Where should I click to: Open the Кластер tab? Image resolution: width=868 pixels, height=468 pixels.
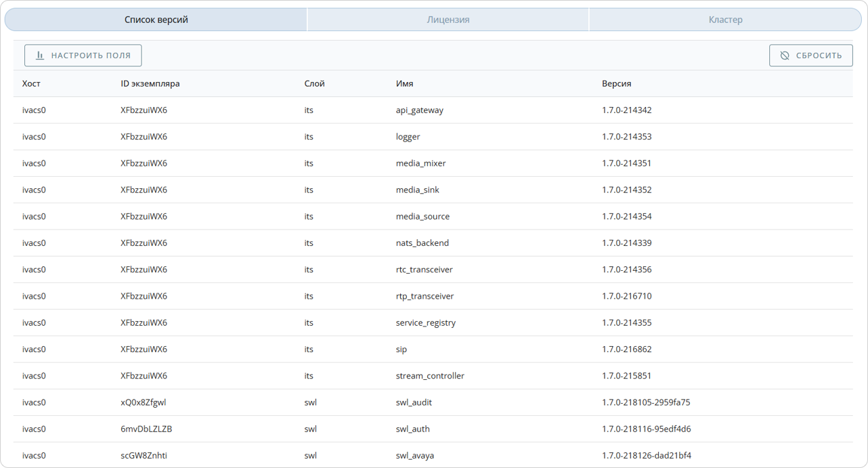click(725, 20)
